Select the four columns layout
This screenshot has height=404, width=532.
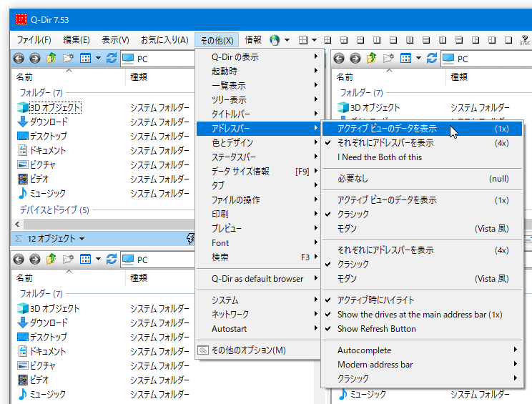(410, 40)
